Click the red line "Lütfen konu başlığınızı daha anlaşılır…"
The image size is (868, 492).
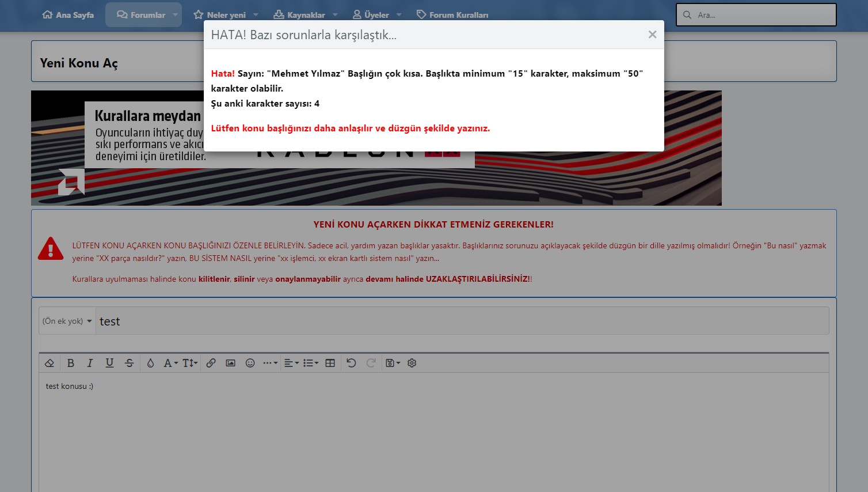point(351,128)
